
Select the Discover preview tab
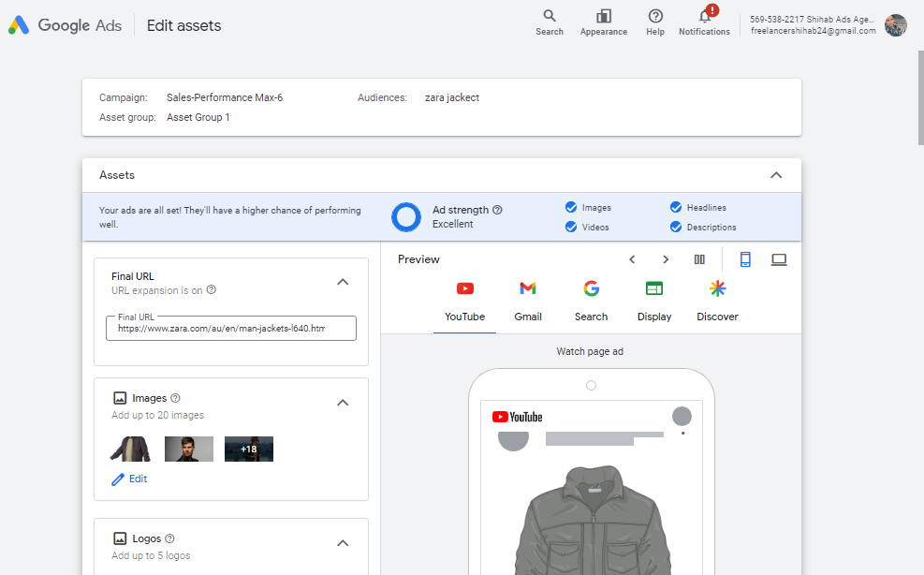pyautogui.click(x=717, y=302)
